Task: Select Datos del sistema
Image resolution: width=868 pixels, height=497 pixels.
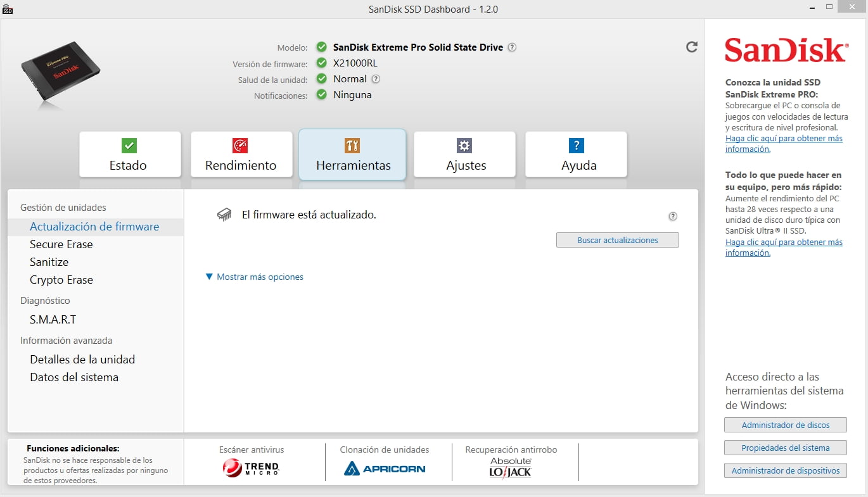Action: (x=74, y=377)
